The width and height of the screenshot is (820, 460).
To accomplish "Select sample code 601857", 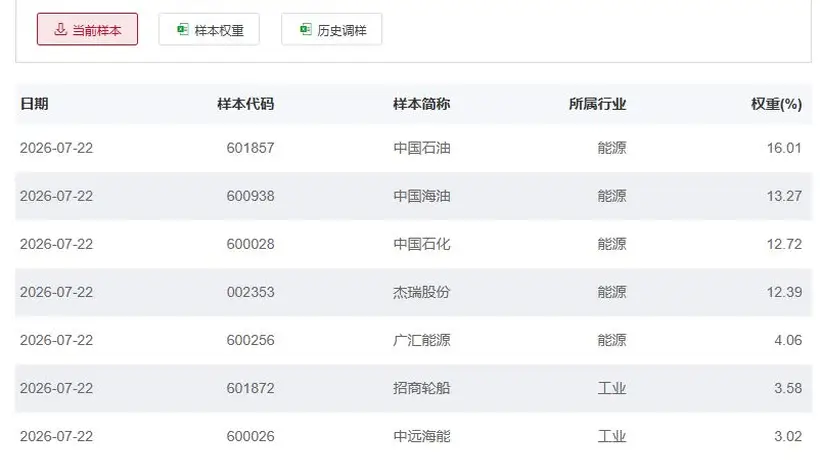I will coord(250,148).
